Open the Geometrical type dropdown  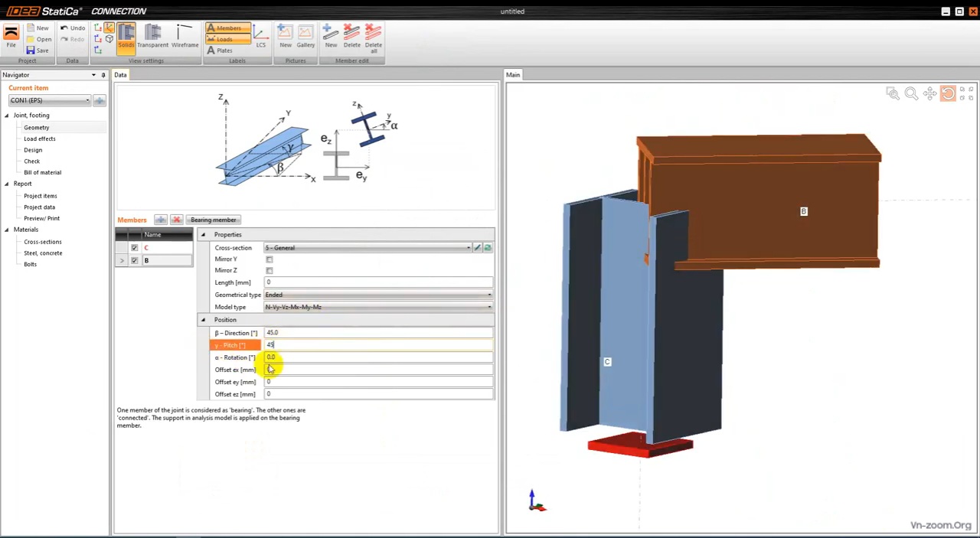tap(488, 295)
